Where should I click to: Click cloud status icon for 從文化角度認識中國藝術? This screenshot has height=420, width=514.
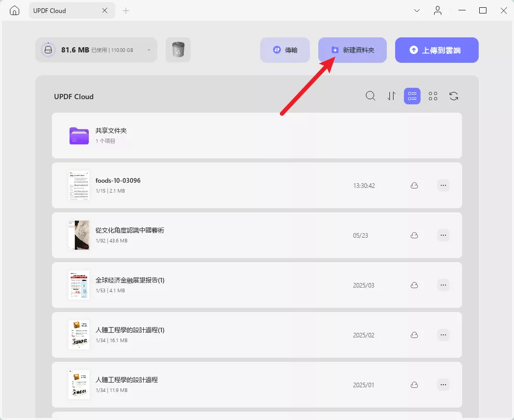point(414,235)
